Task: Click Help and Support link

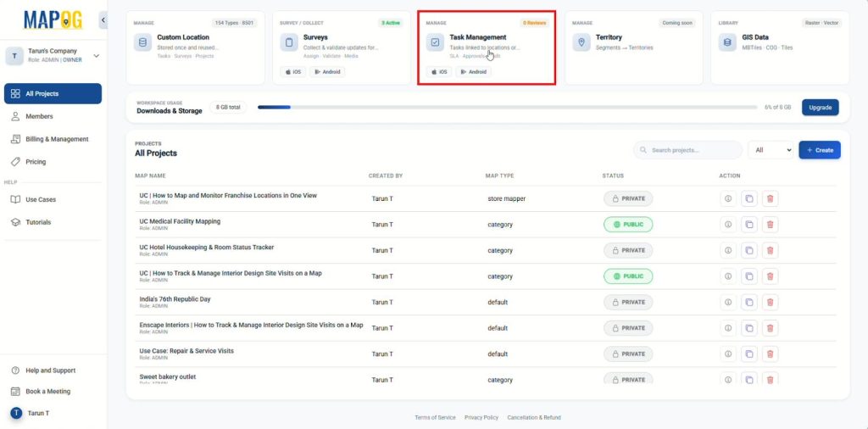Action: [x=50, y=370]
